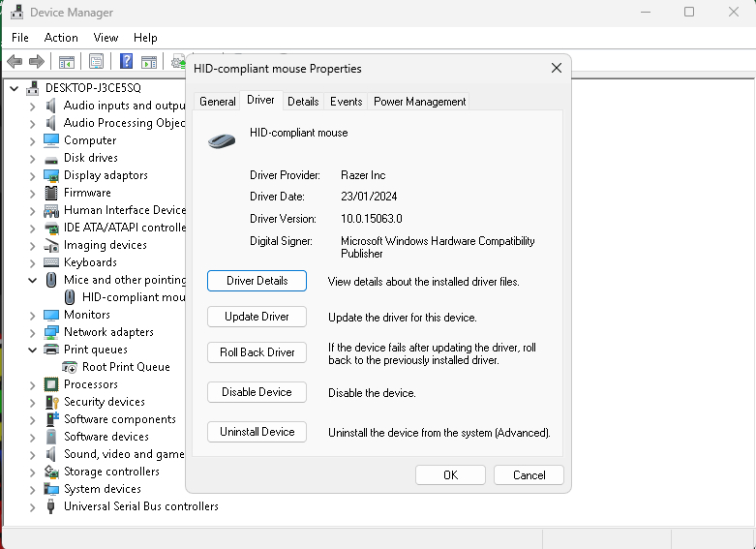Collapse the Mice and other pointing devices node
756x549 pixels.
[x=32, y=280]
